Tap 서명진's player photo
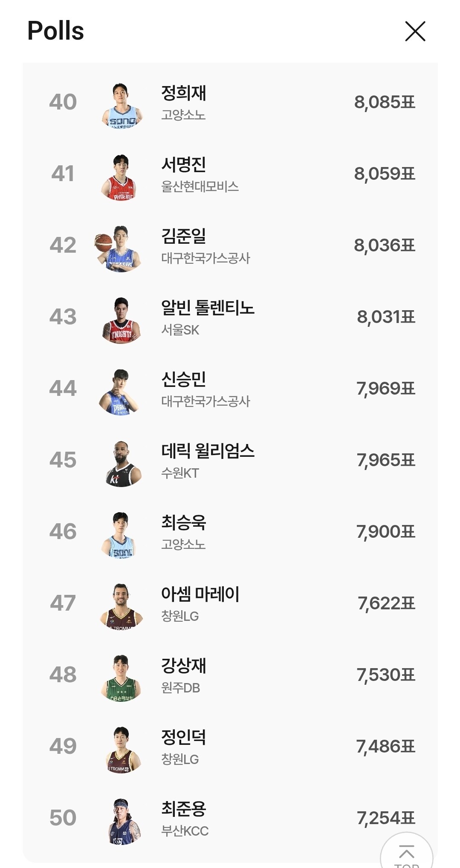 coord(120,177)
